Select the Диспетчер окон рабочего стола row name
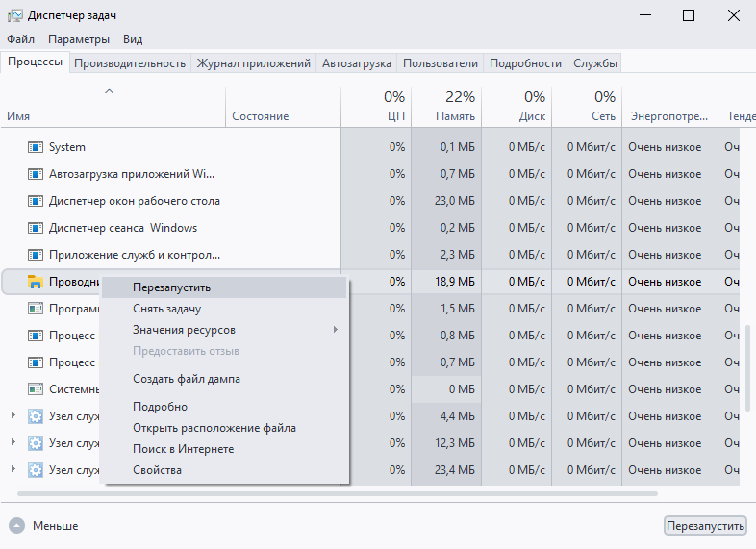The height and width of the screenshot is (549, 756). pos(135,201)
